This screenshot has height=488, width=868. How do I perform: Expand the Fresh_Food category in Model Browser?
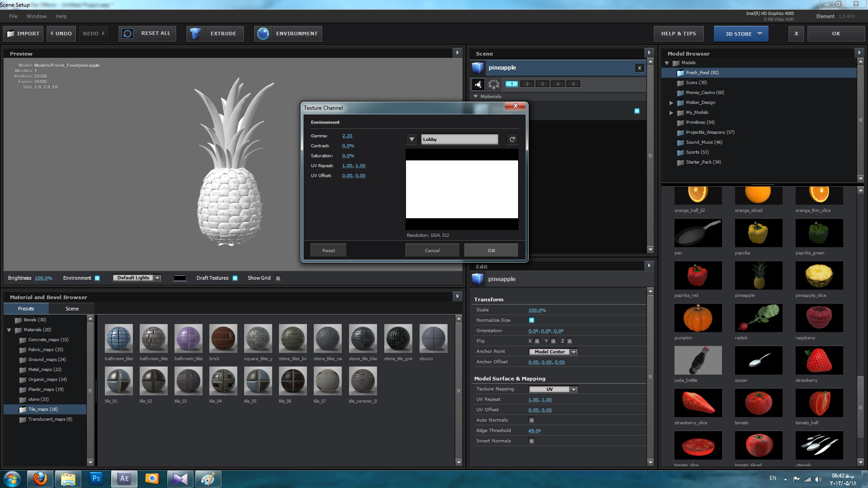(671, 73)
